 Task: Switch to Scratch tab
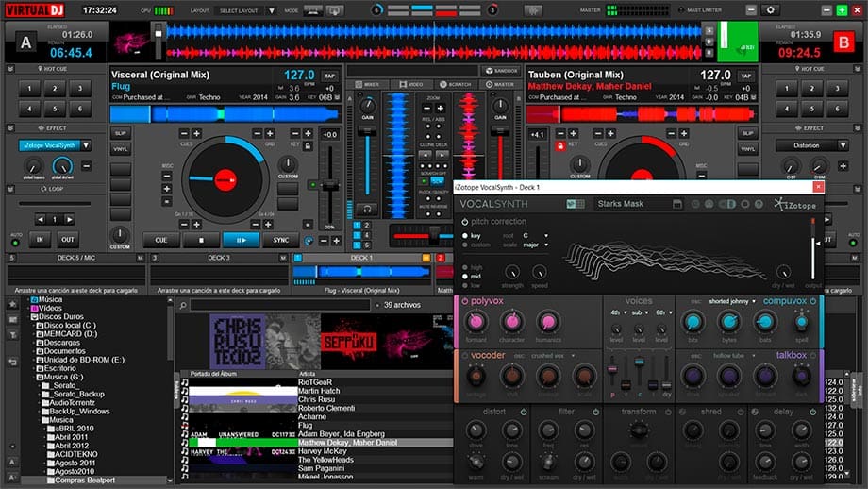click(x=455, y=85)
